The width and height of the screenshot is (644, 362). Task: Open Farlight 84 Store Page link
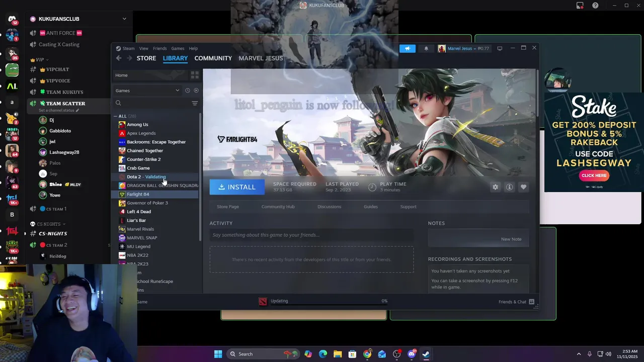(228, 207)
